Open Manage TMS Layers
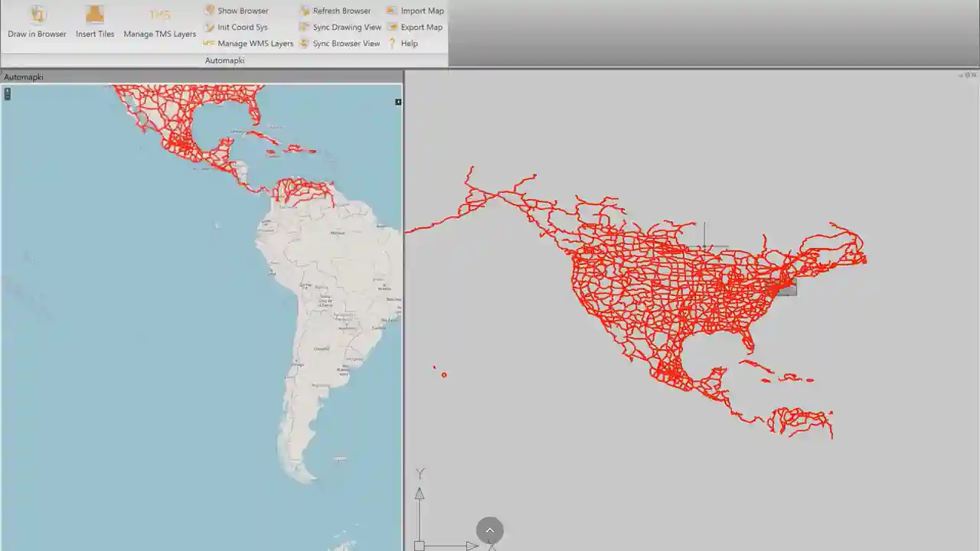 coord(159,15)
